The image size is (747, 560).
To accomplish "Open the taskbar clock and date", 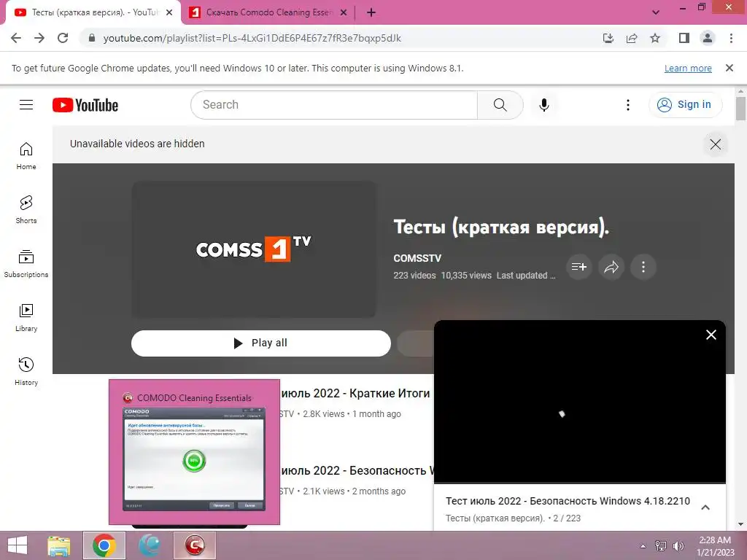I will point(715,546).
